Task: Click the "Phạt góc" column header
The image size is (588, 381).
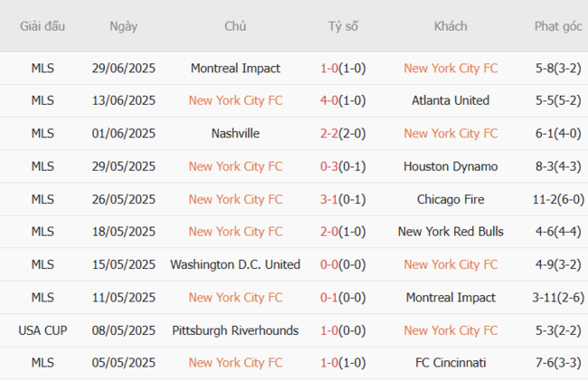Action: point(558,26)
